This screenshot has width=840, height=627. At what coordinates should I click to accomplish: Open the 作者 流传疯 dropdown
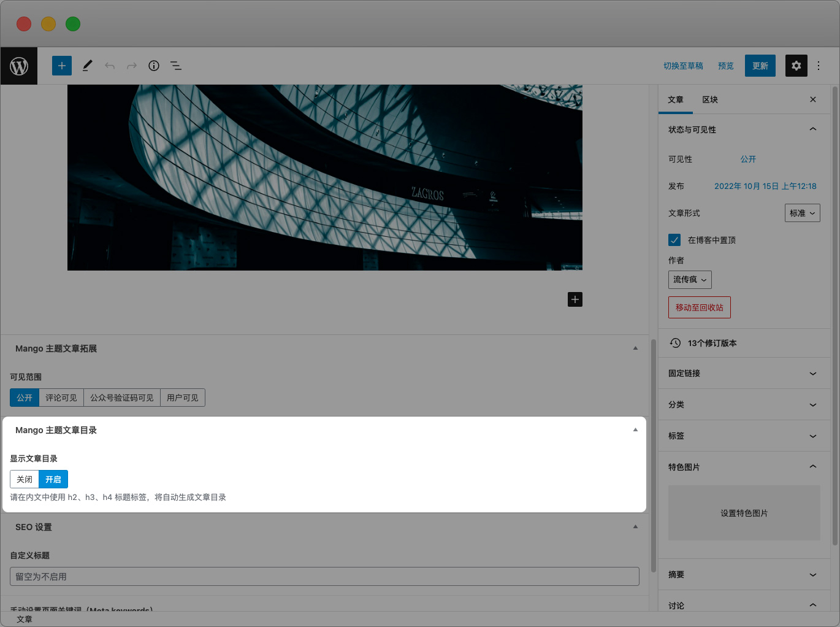(690, 280)
